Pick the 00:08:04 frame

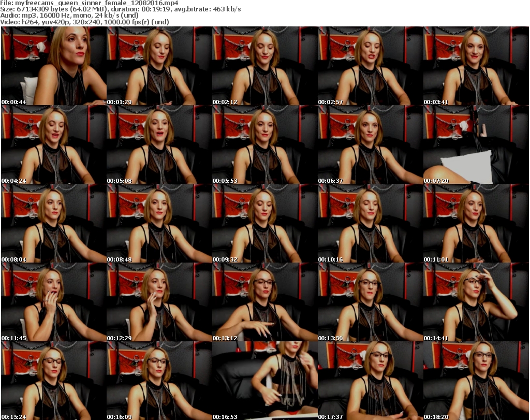click(x=54, y=224)
